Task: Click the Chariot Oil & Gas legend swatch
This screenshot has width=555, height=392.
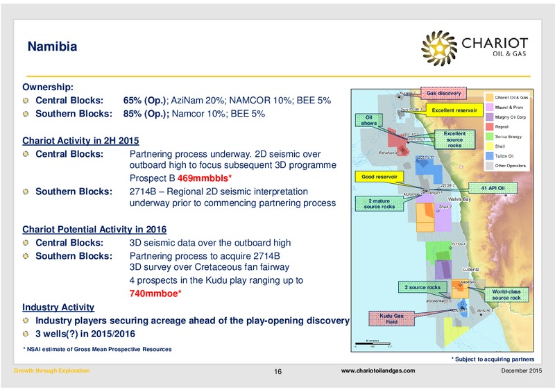Action: (490, 97)
